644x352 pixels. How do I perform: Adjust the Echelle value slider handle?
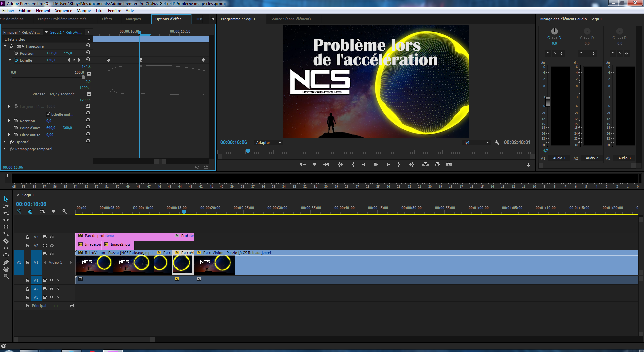(x=83, y=77)
